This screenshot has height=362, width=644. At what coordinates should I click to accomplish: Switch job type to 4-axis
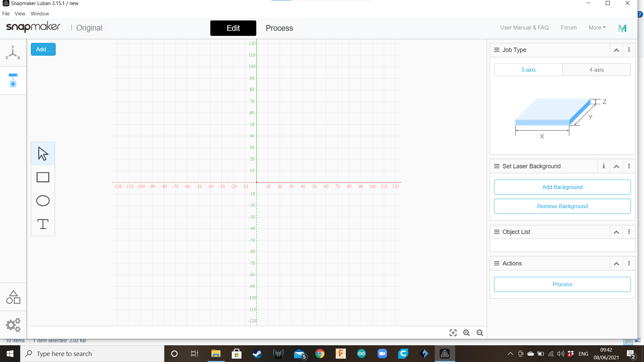pyautogui.click(x=596, y=70)
